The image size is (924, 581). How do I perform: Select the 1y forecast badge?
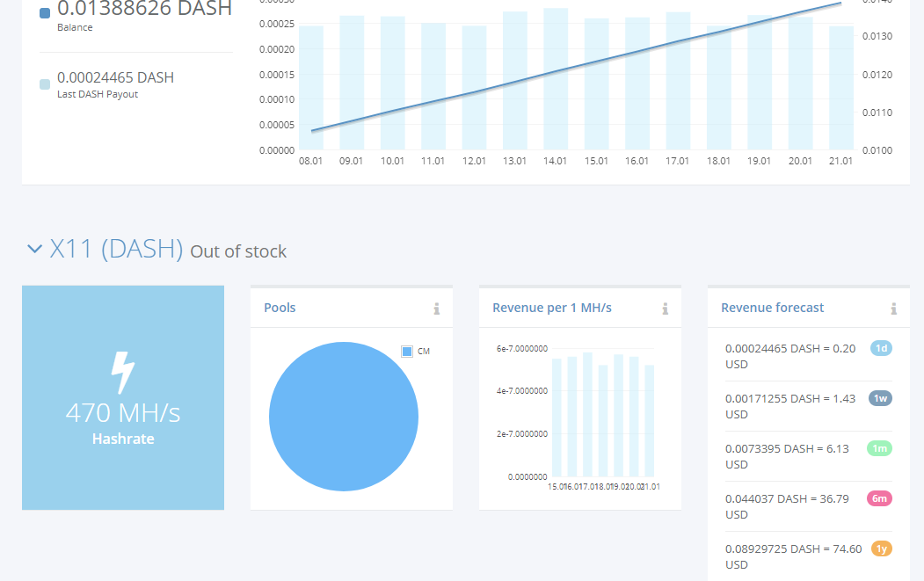tap(881, 548)
